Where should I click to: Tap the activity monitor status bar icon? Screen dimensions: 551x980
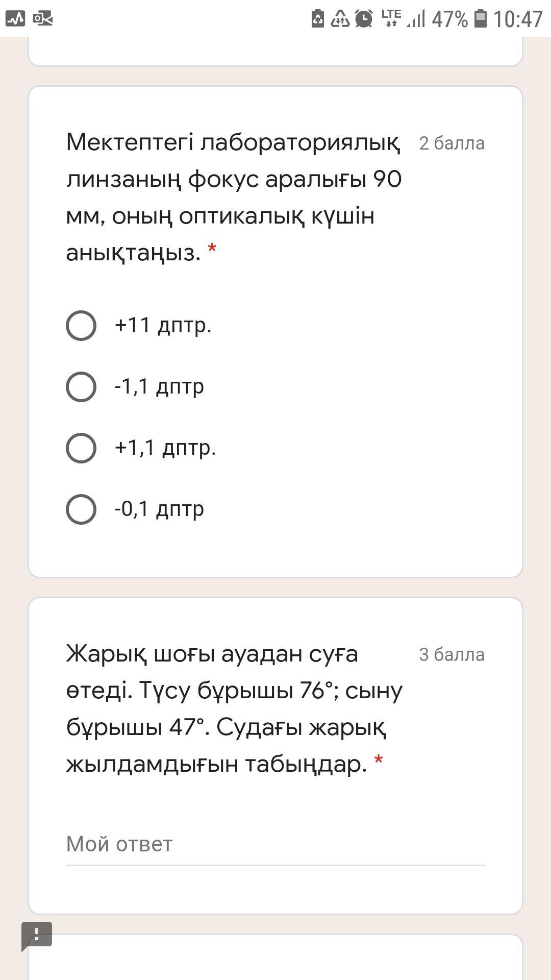click(15, 19)
